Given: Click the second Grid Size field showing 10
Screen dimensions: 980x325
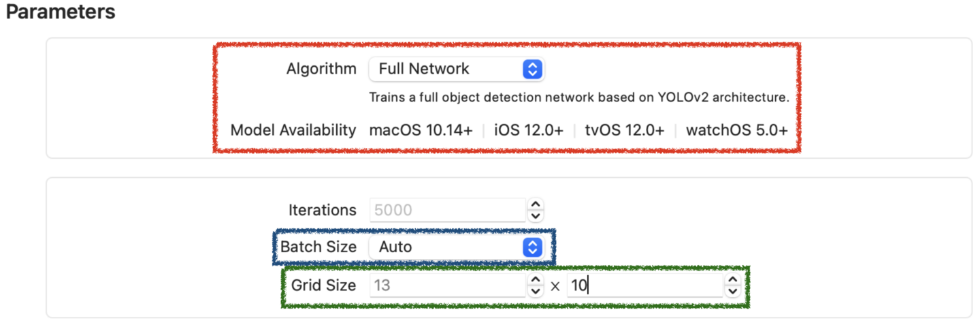Looking at the screenshot, I should point(644,285).
